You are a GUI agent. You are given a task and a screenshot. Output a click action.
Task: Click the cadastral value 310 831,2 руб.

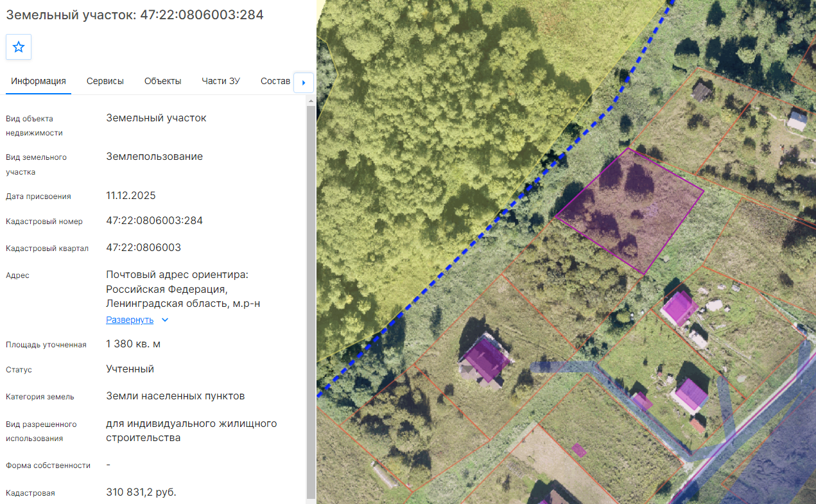141,492
